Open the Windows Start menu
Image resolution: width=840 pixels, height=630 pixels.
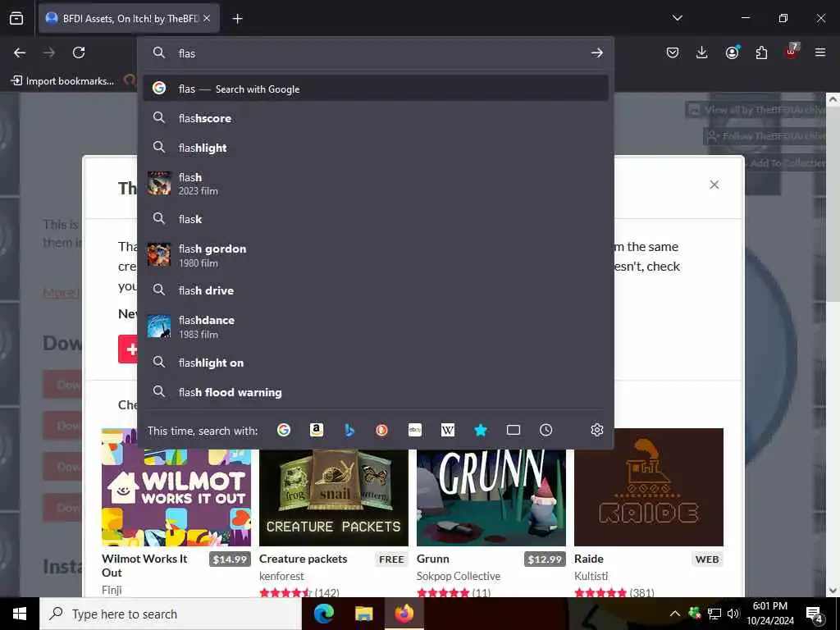pos(20,614)
